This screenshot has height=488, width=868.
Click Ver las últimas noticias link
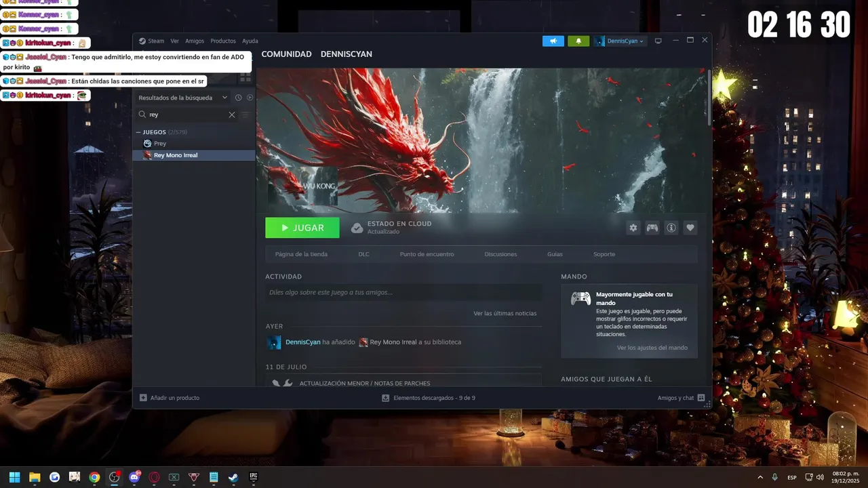pyautogui.click(x=505, y=313)
